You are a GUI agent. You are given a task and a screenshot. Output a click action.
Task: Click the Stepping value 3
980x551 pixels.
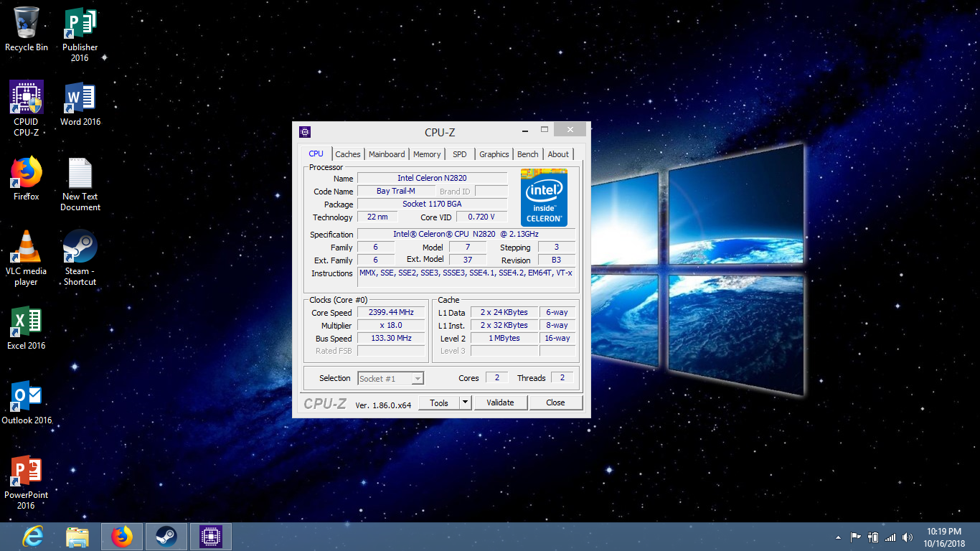[x=557, y=247]
